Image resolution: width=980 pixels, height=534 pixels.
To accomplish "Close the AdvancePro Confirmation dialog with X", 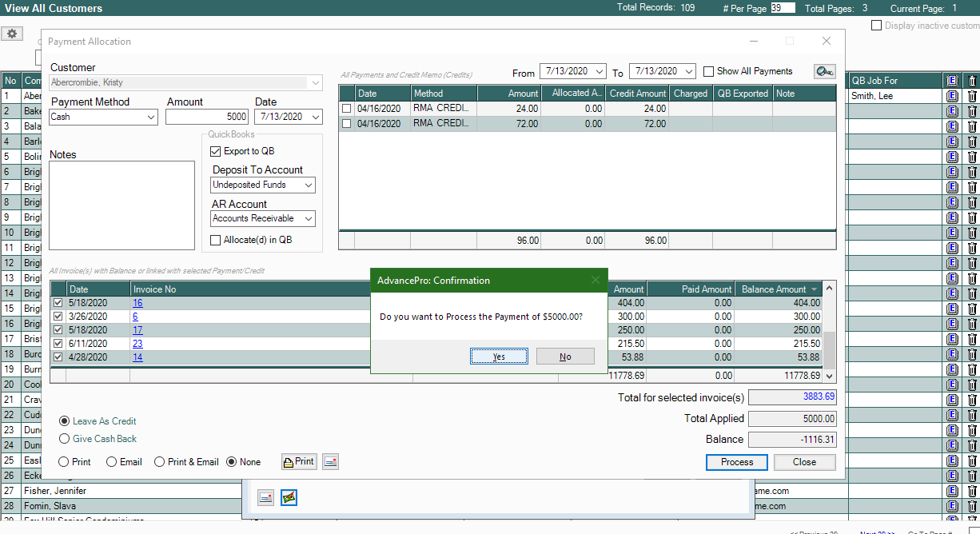I will click(x=595, y=281).
